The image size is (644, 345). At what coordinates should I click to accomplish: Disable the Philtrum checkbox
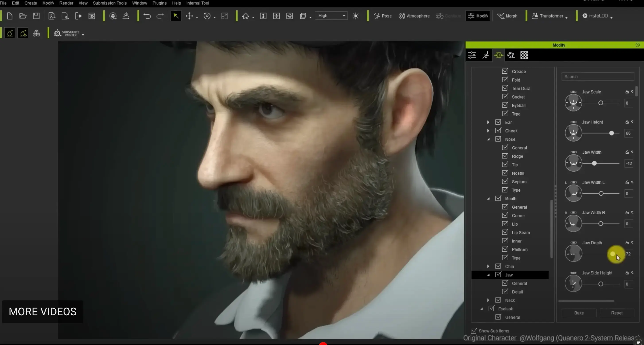tap(505, 249)
